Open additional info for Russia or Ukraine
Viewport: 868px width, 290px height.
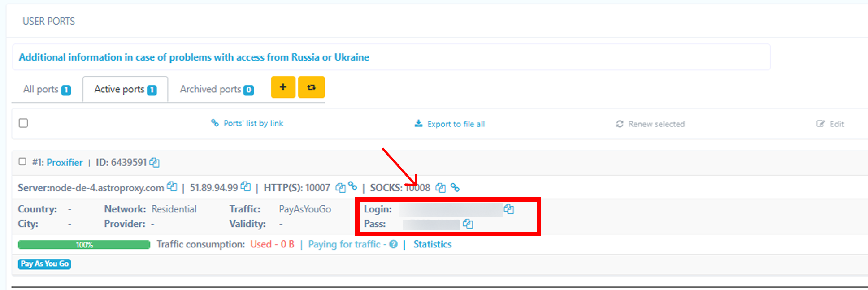click(x=194, y=57)
